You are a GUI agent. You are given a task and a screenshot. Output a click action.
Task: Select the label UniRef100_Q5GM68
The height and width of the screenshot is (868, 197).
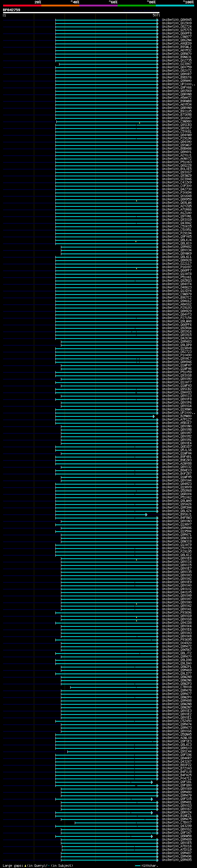click(177, 491)
